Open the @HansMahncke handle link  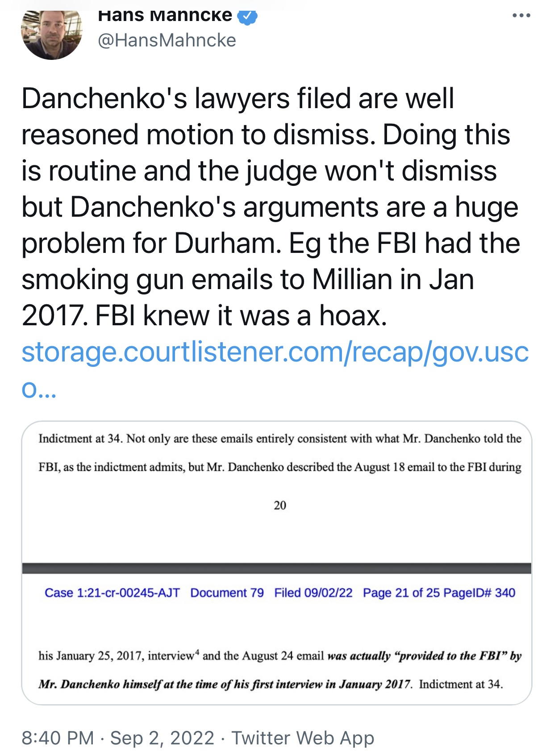[167, 40]
